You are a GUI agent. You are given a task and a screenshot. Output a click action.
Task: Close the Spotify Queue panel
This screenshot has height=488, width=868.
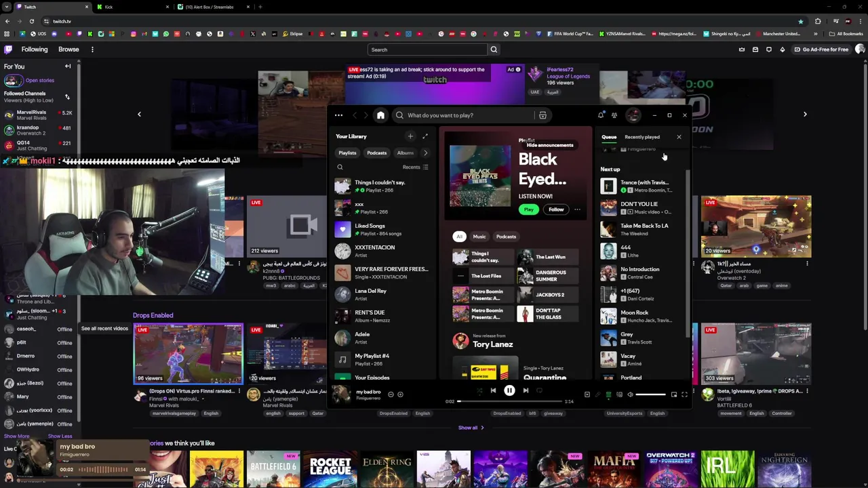(x=679, y=137)
